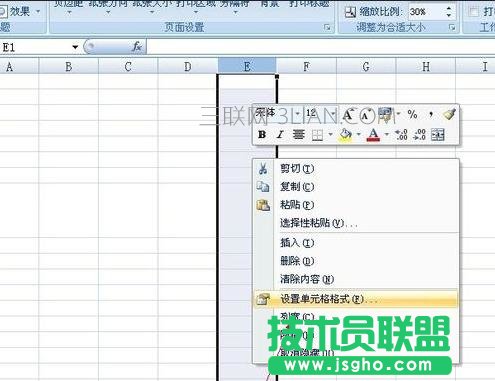Expand the 纸张大小 paper size dropdown
Screen dimensions: 495x381
coord(152,12)
